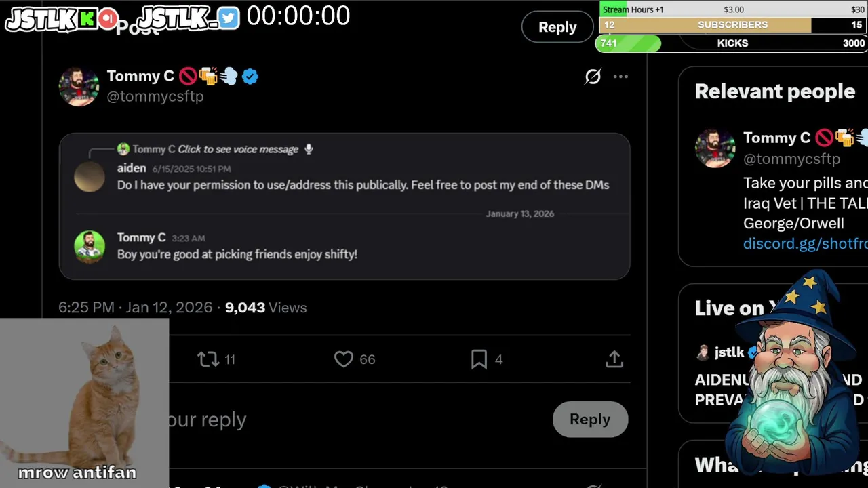Click the 'Click to see voice message' text

pos(238,149)
